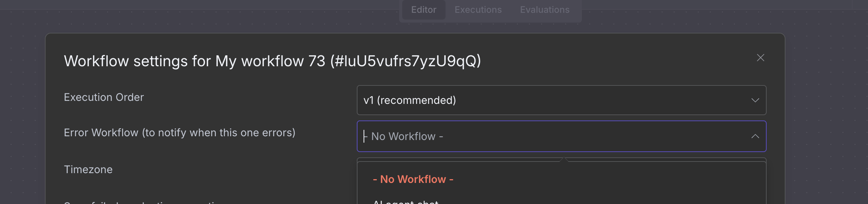
Task: Open the Evaluations tab
Action: click(545, 10)
